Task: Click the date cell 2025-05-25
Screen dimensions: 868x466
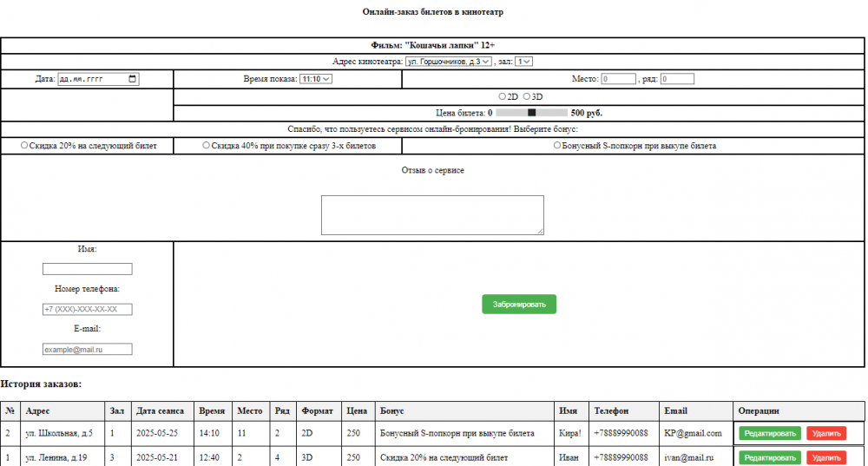Action: (163, 433)
